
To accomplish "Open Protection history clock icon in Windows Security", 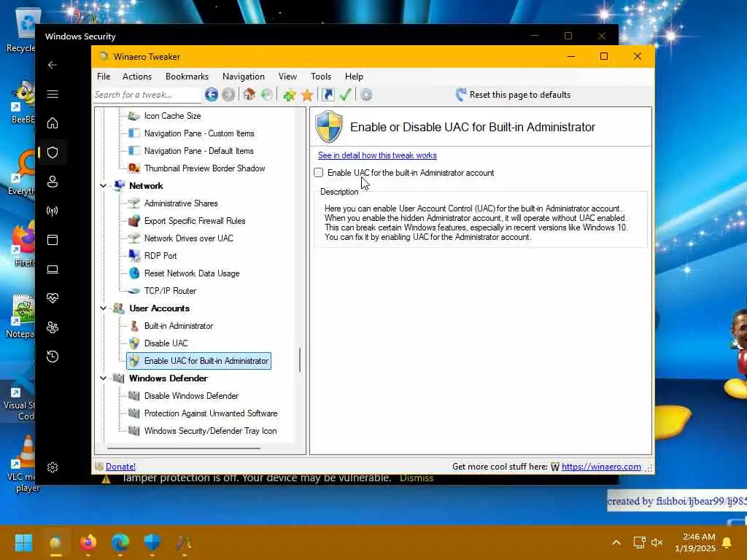I will (x=53, y=356).
